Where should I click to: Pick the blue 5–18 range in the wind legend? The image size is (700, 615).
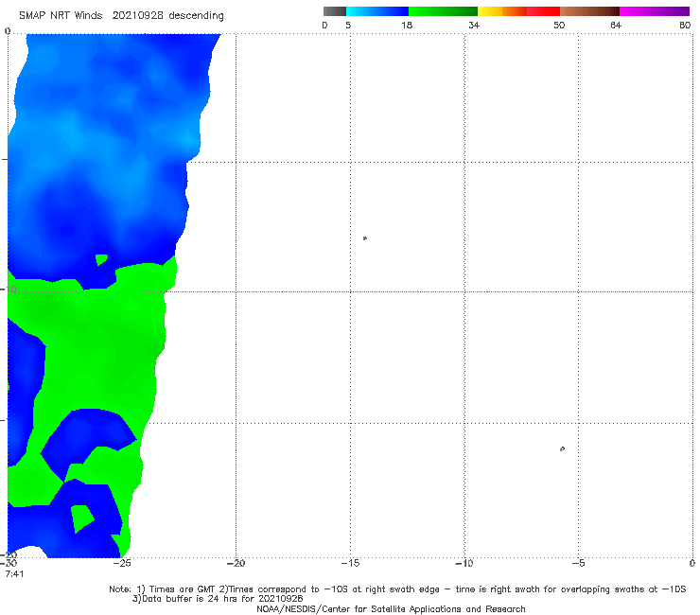click(x=377, y=11)
